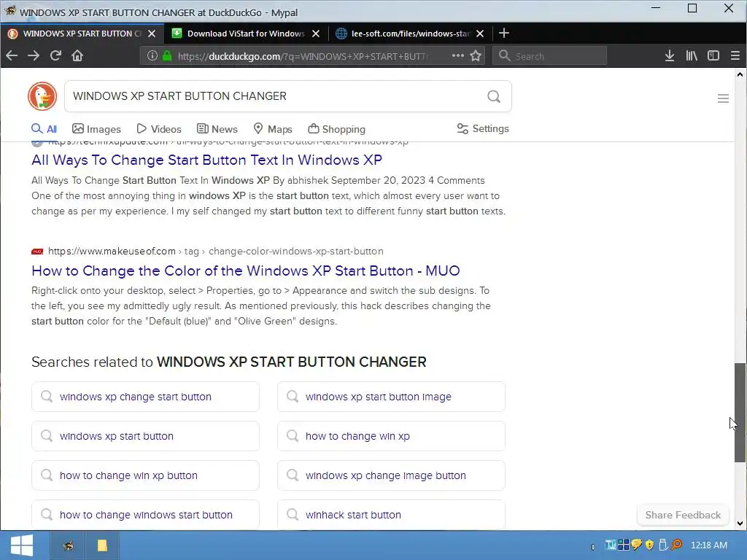The height and width of the screenshot is (560, 747).
Task: Search related: winhack start button
Action: coord(391,515)
